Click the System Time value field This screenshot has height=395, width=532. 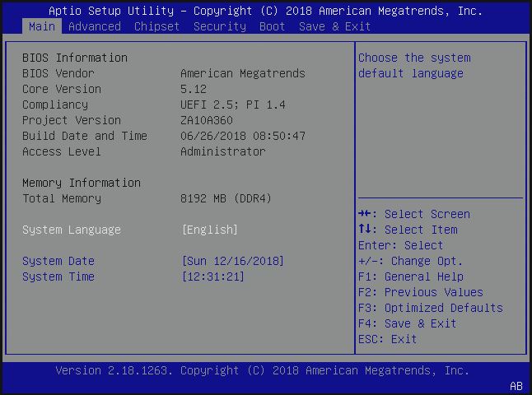click(213, 276)
